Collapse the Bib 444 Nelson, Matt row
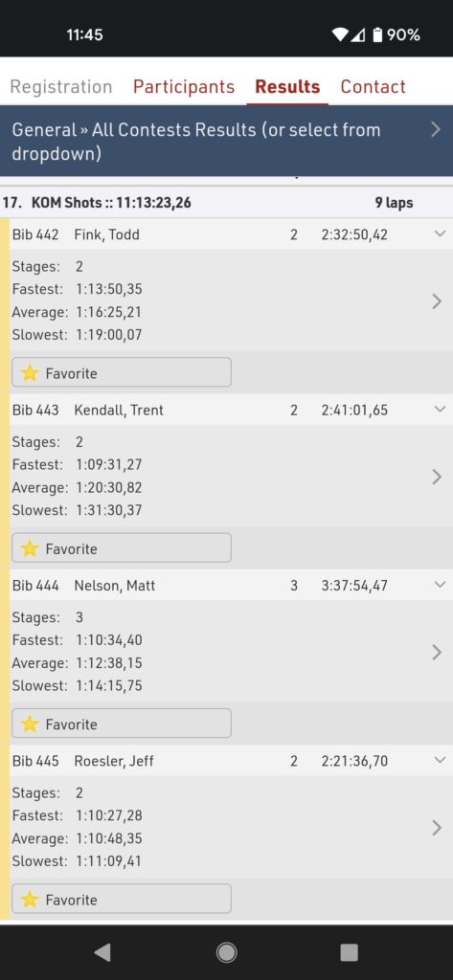 (440, 585)
